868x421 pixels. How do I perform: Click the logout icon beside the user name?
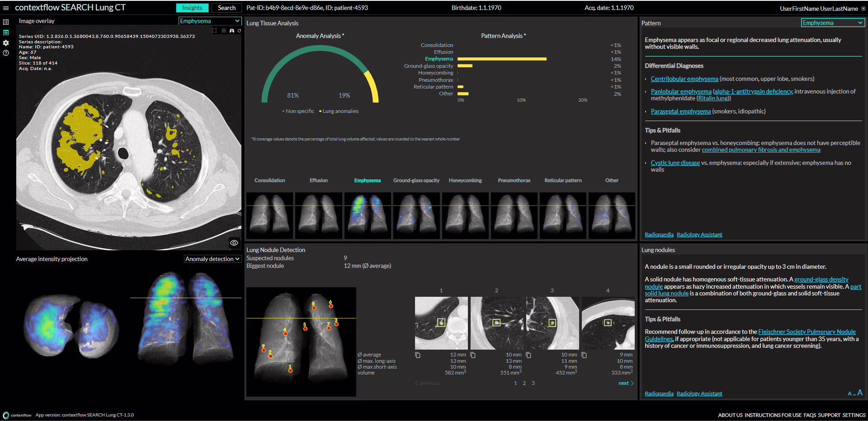[x=863, y=9]
